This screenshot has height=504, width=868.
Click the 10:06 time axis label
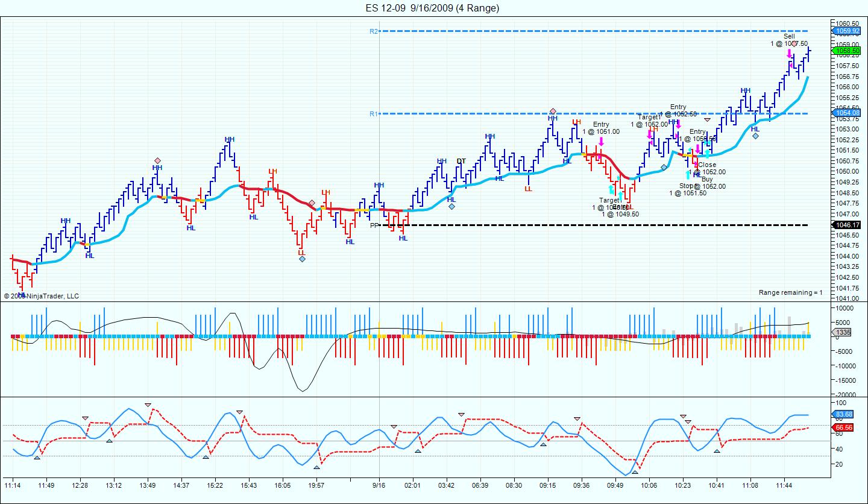click(x=649, y=485)
